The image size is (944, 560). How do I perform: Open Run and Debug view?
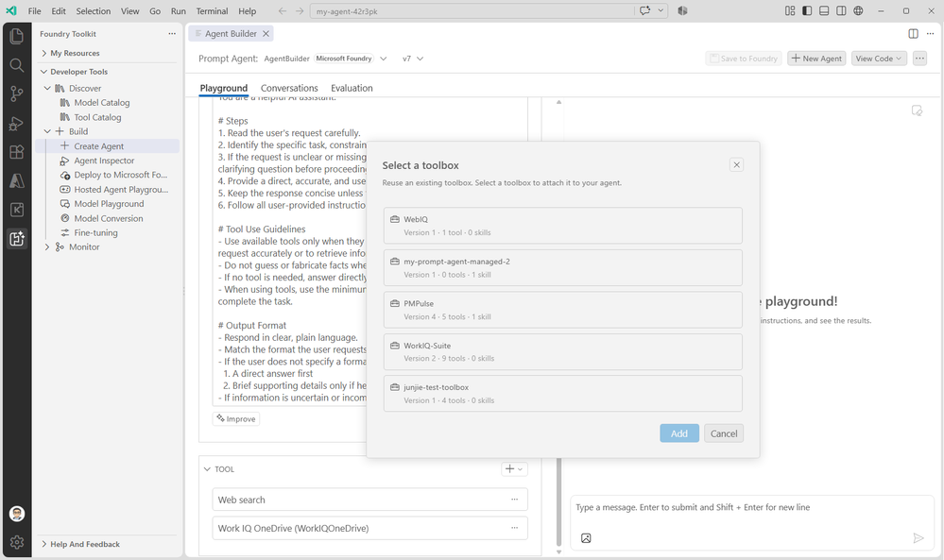click(x=17, y=124)
